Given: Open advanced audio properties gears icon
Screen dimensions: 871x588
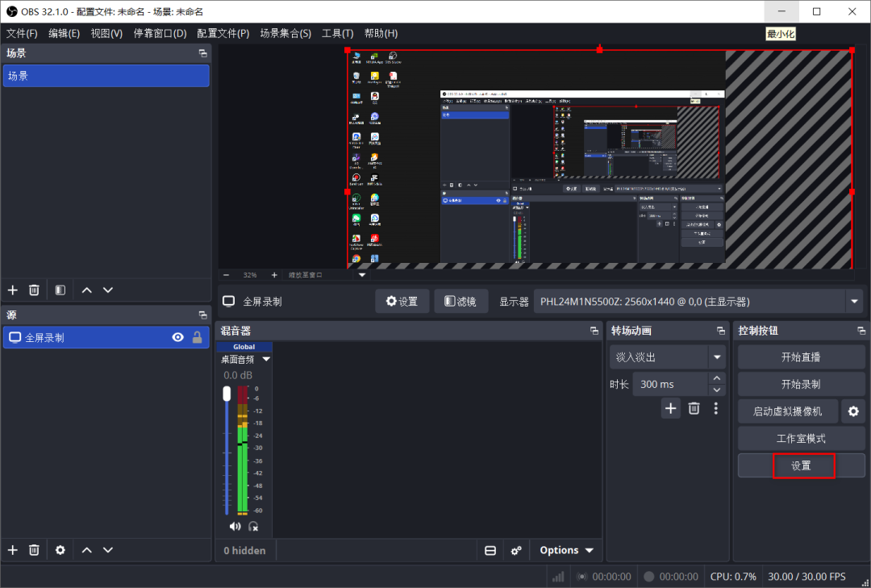Looking at the screenshot, I should [x=516, y=550].
